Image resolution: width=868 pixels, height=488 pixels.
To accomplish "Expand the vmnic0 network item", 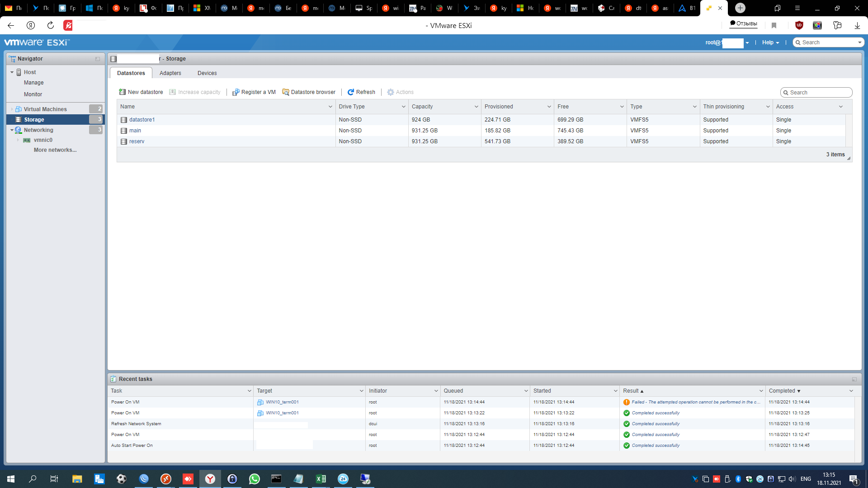I will (x=18, y=140).
